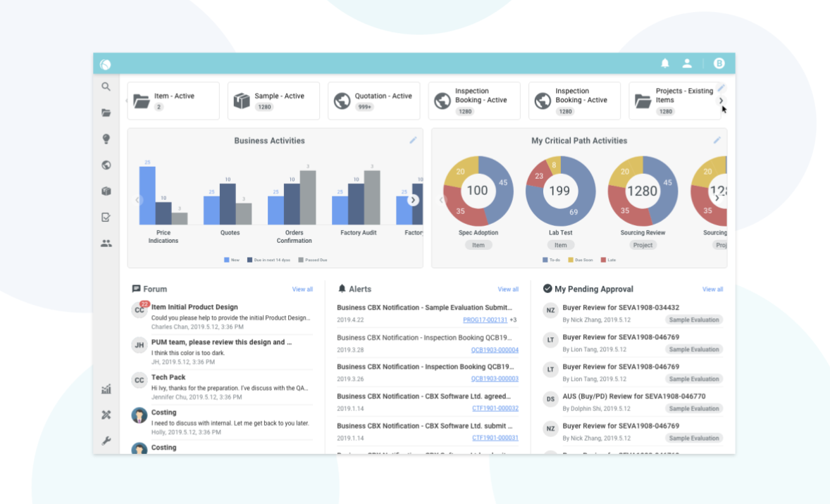Open the Quotation - Active card
Screen dimensions: 830x504
(373, 101)
